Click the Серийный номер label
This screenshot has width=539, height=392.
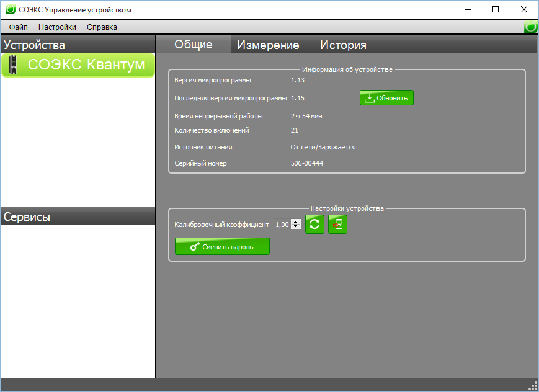click(x=200, y=163)
